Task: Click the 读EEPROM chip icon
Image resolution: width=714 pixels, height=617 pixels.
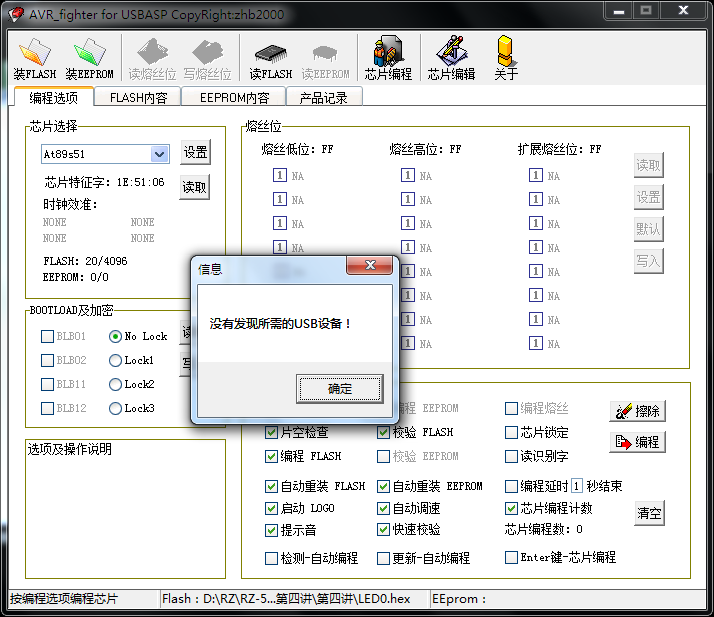Action: pos(325,59)
